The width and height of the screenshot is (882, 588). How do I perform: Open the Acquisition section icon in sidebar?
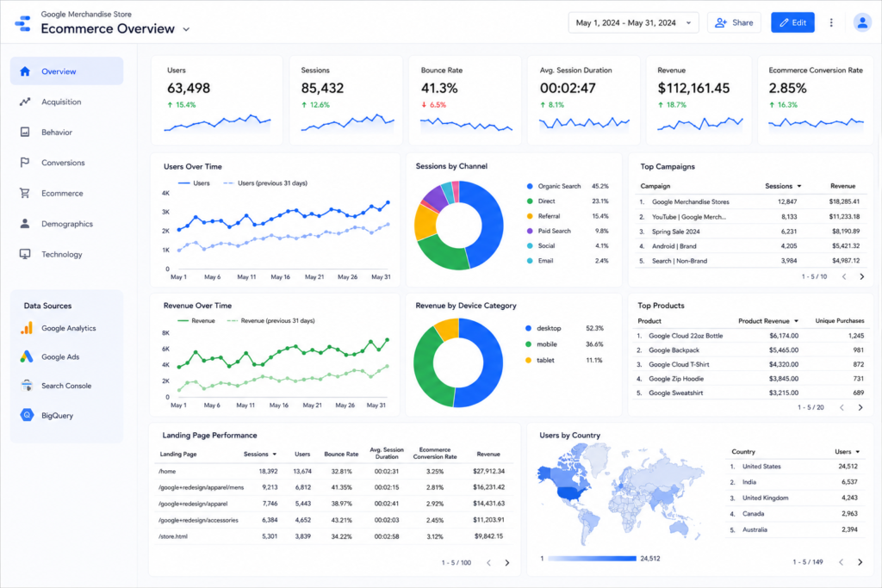click(25, 102)
